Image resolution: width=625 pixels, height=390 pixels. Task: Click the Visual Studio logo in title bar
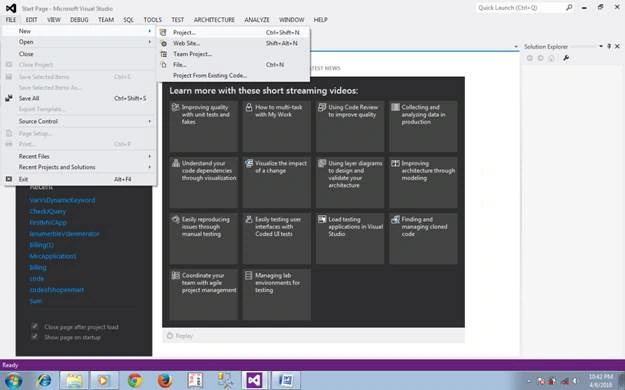(11, 8)
